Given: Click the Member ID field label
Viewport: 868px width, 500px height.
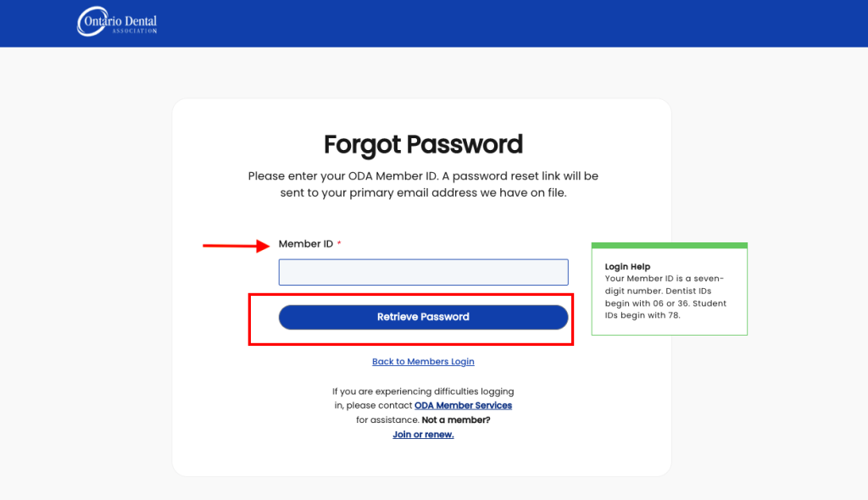Looking at the screenshot, I should click(x=305, y=243).
